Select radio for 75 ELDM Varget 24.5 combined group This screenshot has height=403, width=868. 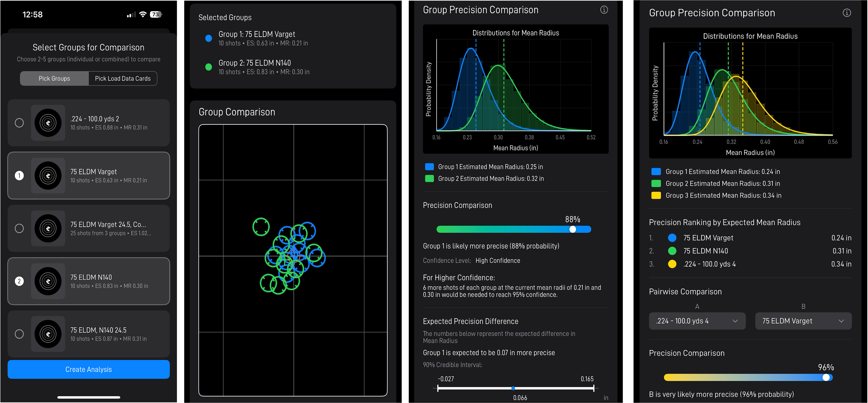click(19, 228)
